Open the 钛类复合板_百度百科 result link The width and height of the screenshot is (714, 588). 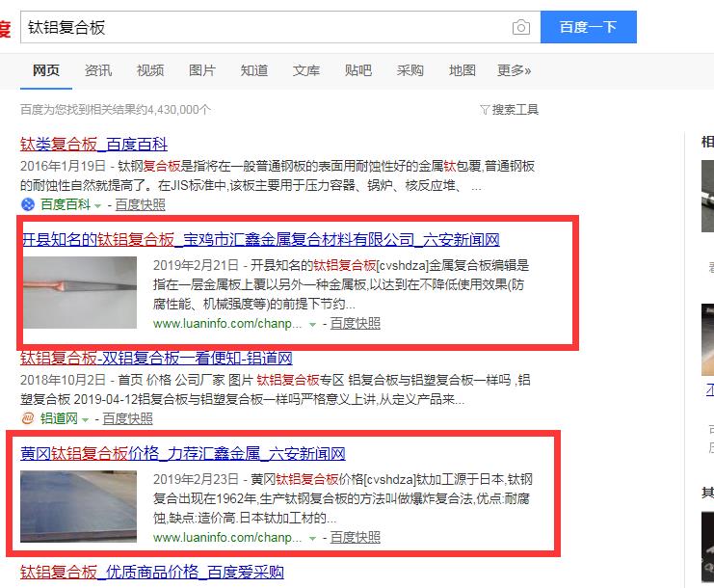click(x=93, y=145)
